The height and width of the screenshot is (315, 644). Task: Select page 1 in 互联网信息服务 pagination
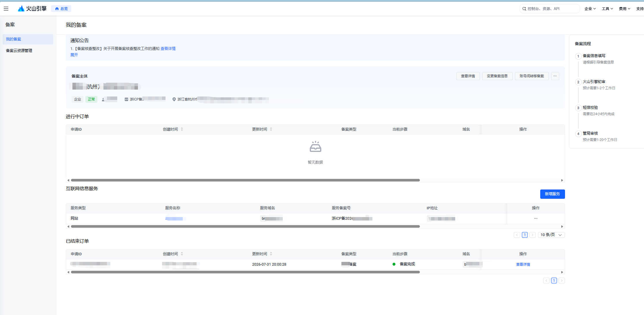(525, 235)
